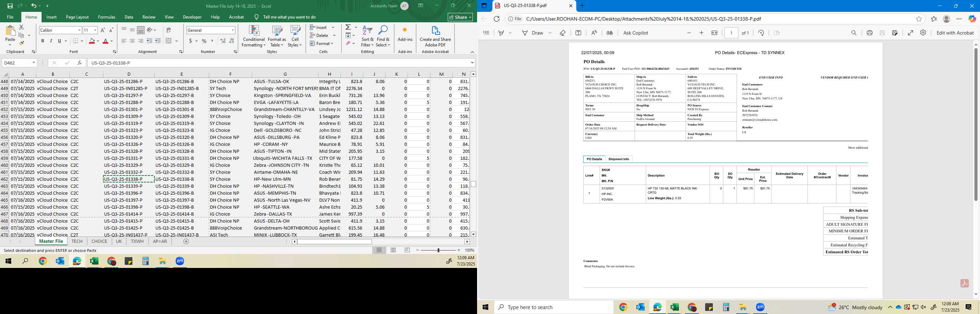The width and height of the screenshot is (980, 314).
Task: Expand the Name Box dropdown
Action: pyautogui.click(x=34, y=63)
